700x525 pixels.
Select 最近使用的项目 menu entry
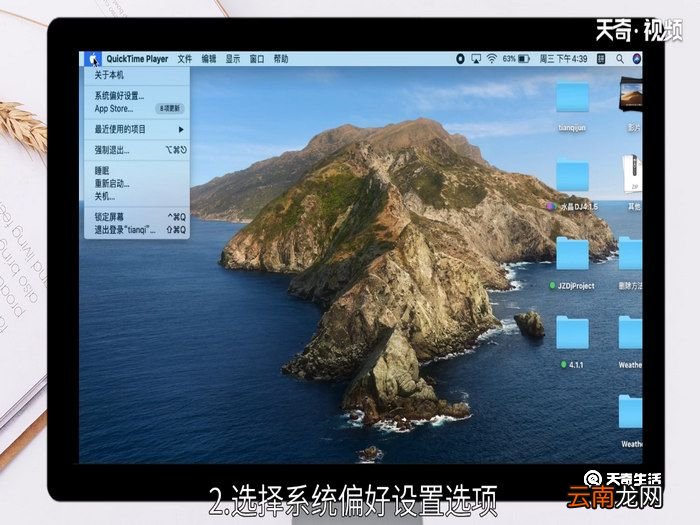137,129
